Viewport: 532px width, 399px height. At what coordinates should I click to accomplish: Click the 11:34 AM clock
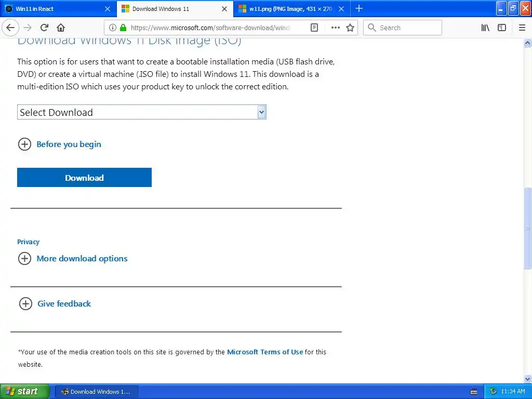pyautogui.click(x=513, y=392)
